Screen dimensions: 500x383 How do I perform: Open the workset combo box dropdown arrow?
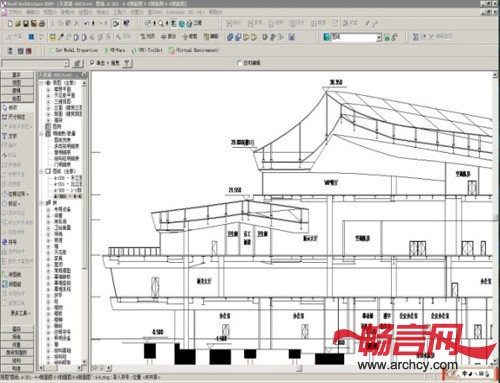[379, 38]
